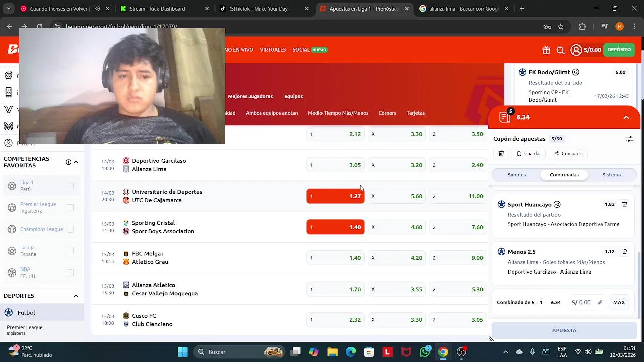Open WhatsApp from the taskbar
Viewport: 644px width, 362px height.
(x=425, y=352)
